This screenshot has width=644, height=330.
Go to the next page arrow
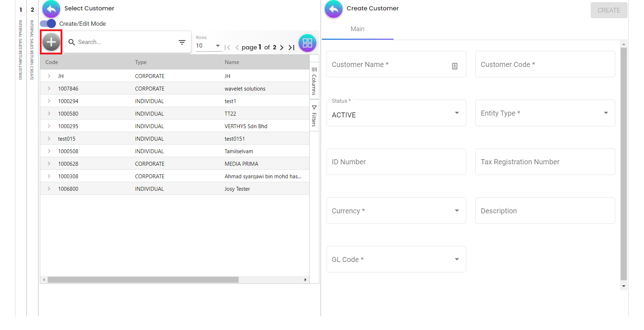point(282,48)
